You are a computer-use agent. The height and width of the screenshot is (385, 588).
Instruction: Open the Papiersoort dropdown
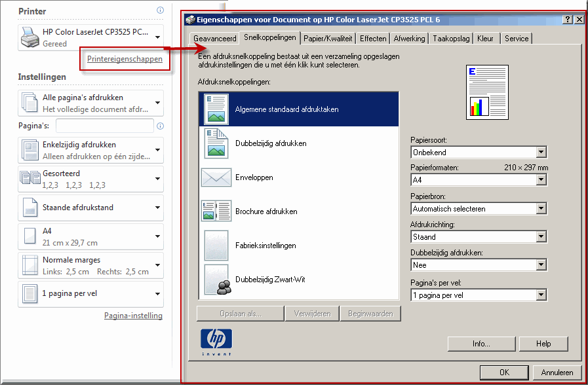pos(541,153)
